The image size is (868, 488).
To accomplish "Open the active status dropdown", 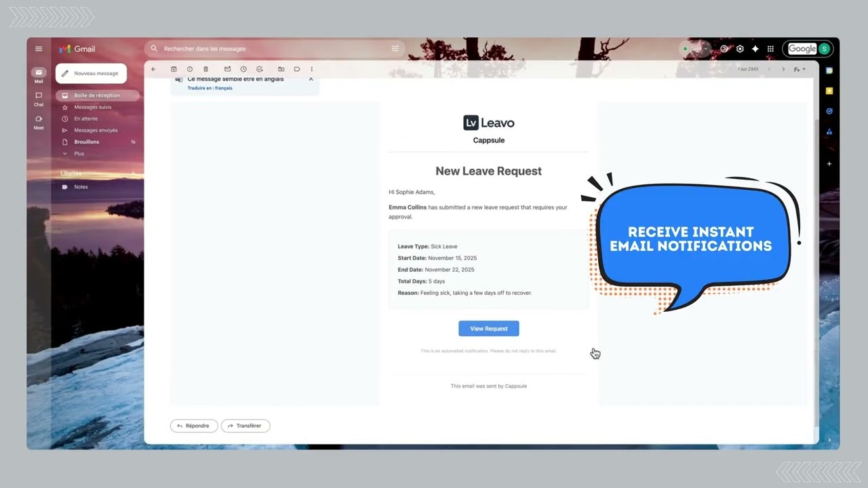I will click(x=695, y=49).
